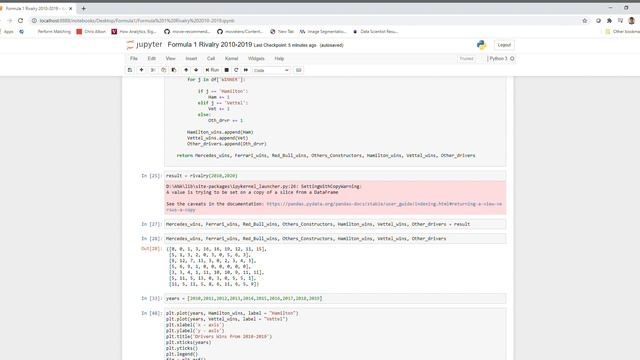Move the selected cell down

point(196,70)
